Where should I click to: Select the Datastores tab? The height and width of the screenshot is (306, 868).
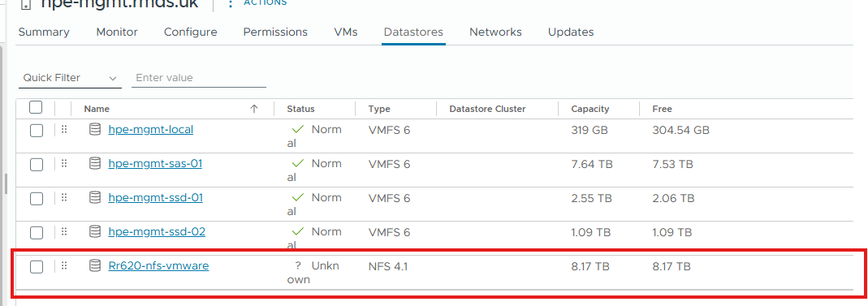413,32
